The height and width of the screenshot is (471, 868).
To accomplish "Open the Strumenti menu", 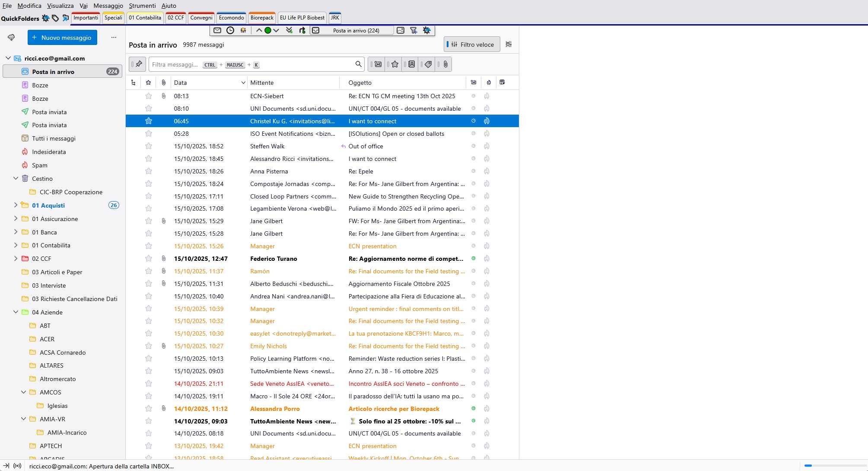I will 142,6.
